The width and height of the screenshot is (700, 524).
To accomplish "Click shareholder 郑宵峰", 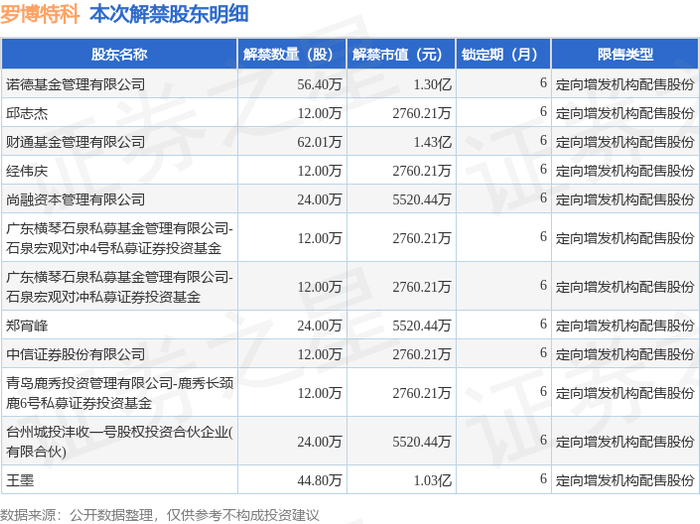I will click(27, 325).
